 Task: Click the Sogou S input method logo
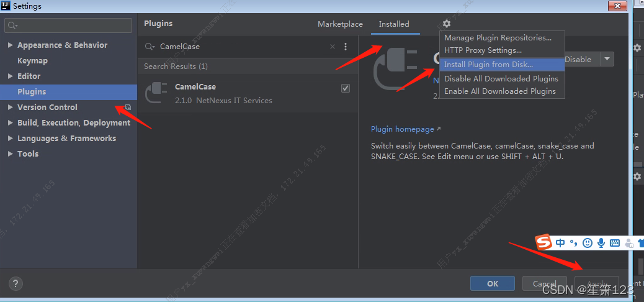click(543, 242)
